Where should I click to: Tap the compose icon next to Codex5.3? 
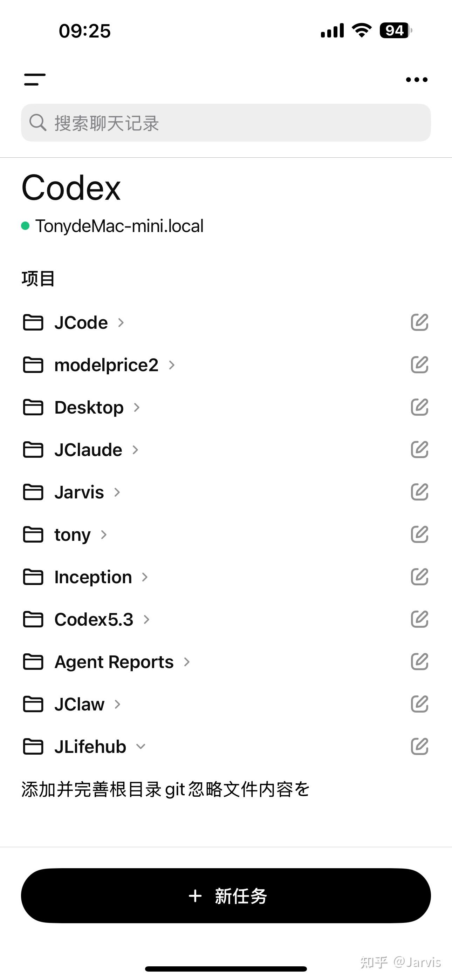point(419,619)
